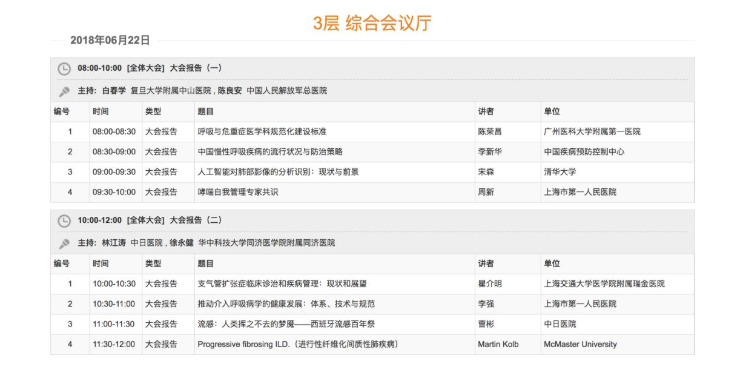
Task: Select unit 广州医科大学附属第一医院
Action: coord(592,132)
